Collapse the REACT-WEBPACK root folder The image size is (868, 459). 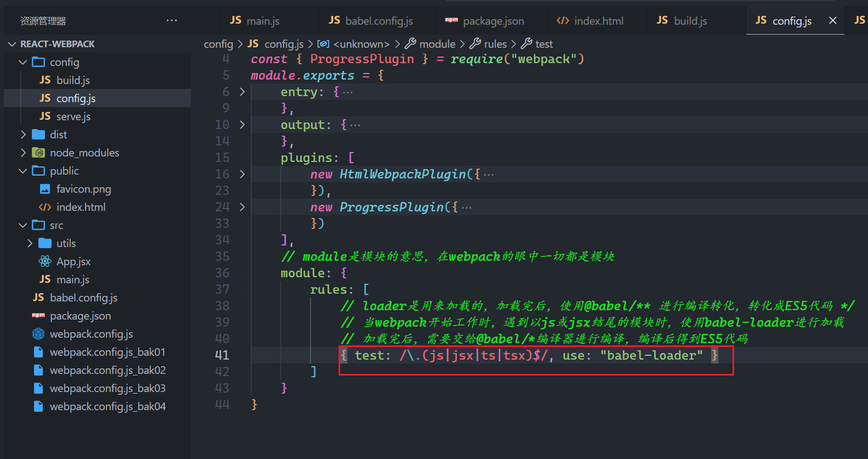pos(12,44)
